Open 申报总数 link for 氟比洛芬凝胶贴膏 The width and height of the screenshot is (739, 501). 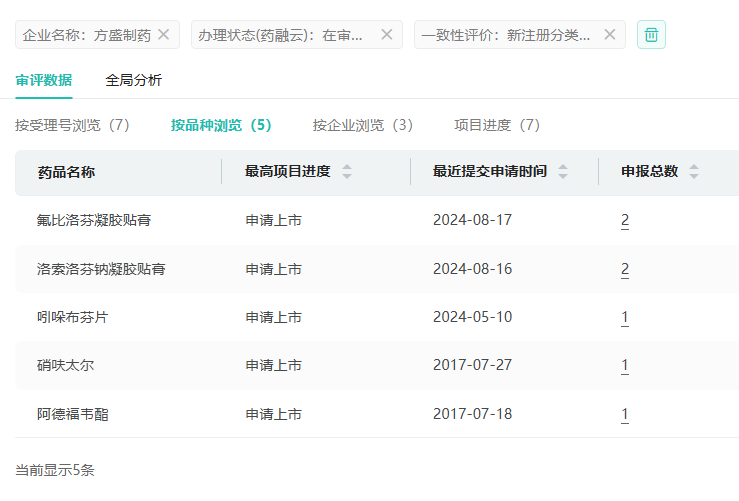[625, 220]
